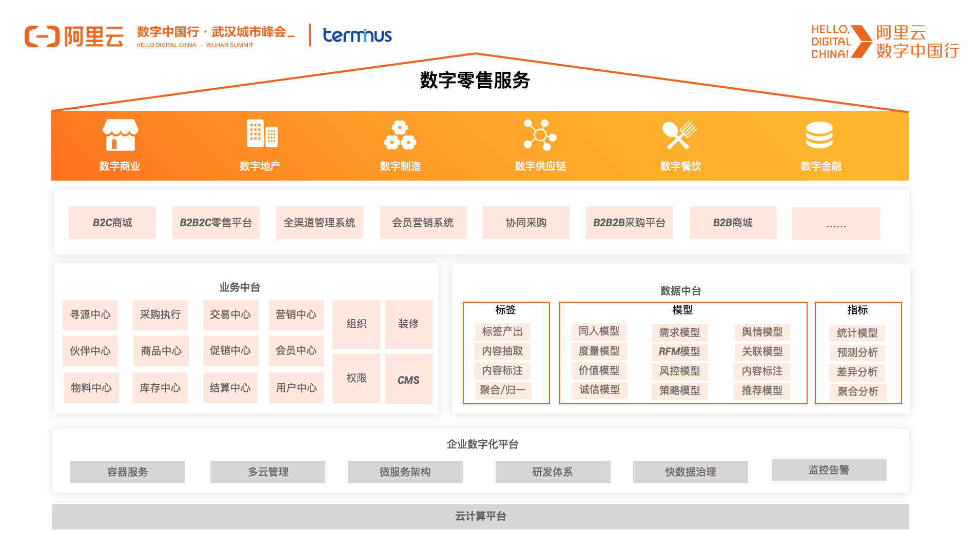Image resolution: width=980 pixels, height=549 pixels.
Task: Click the 用户中心 block
Action: [x=297, y=388]
